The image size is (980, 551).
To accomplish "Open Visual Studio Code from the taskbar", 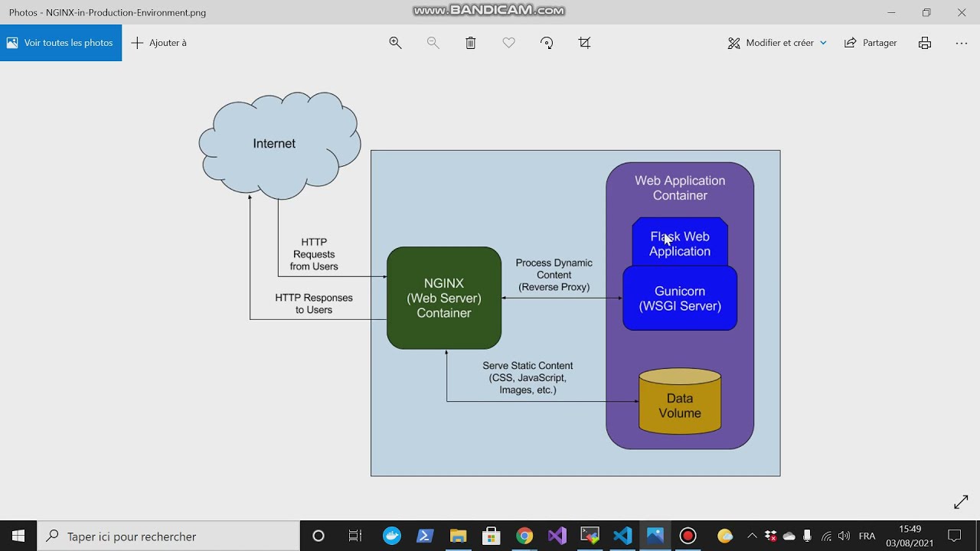I will [x=622, y=536].
